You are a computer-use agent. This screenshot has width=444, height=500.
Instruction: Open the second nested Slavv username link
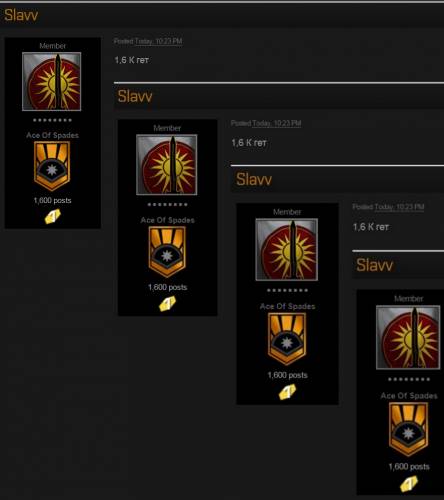(x=135, y=96)
